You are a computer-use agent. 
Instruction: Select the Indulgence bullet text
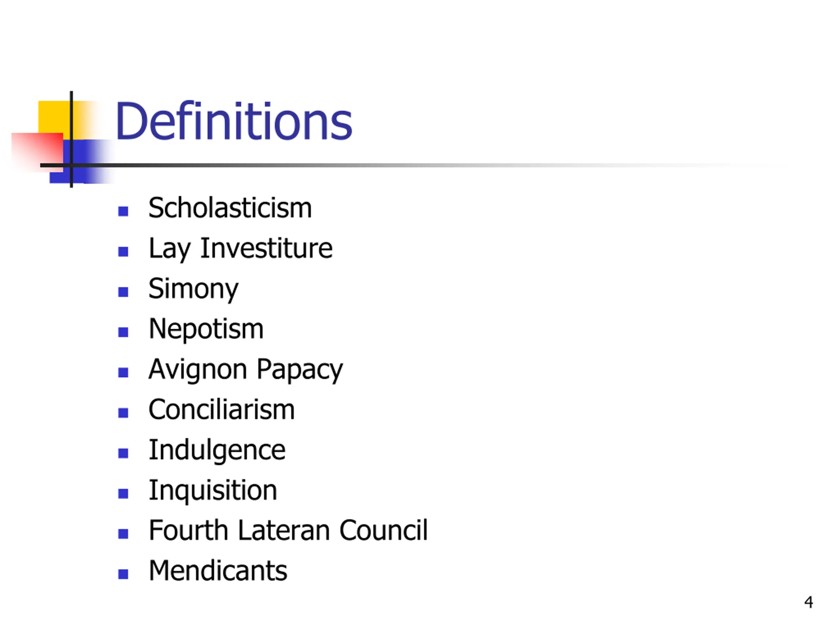click(217, 451)
